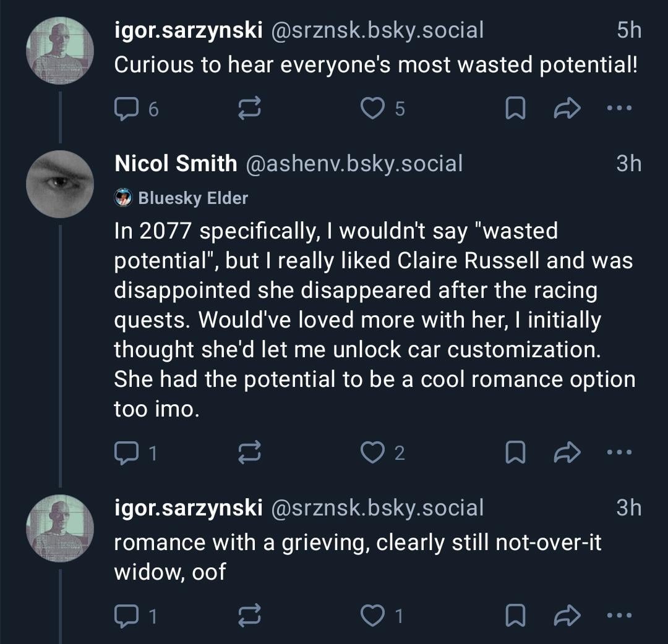Repost Nicol Smith's post
Image resolution: width=668 pixels, height=644 pixels.
coord(249,454)
